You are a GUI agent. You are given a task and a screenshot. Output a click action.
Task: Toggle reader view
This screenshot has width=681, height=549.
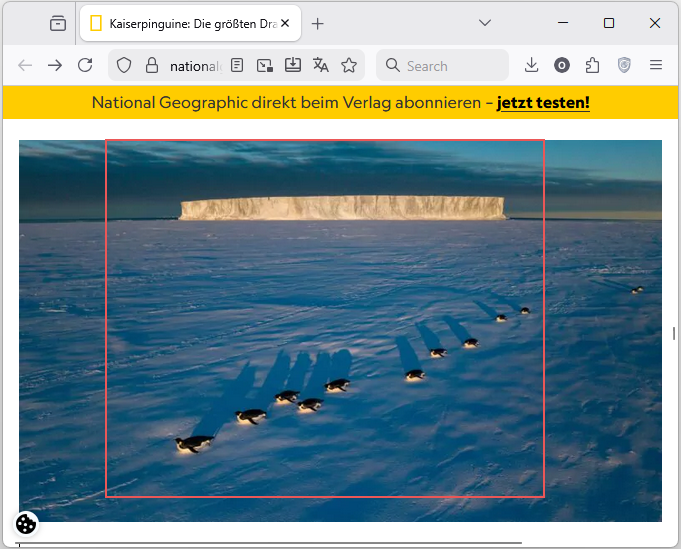[237, 65]
